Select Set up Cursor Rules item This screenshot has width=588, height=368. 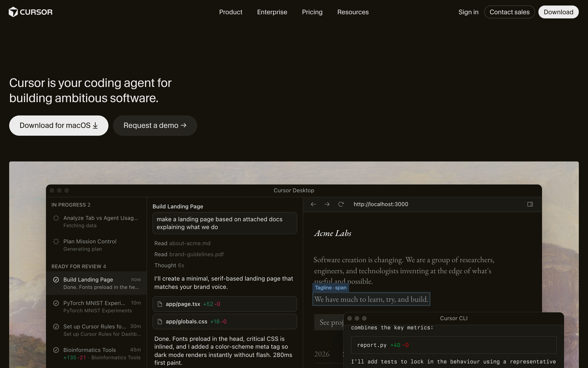coord(96,330)
